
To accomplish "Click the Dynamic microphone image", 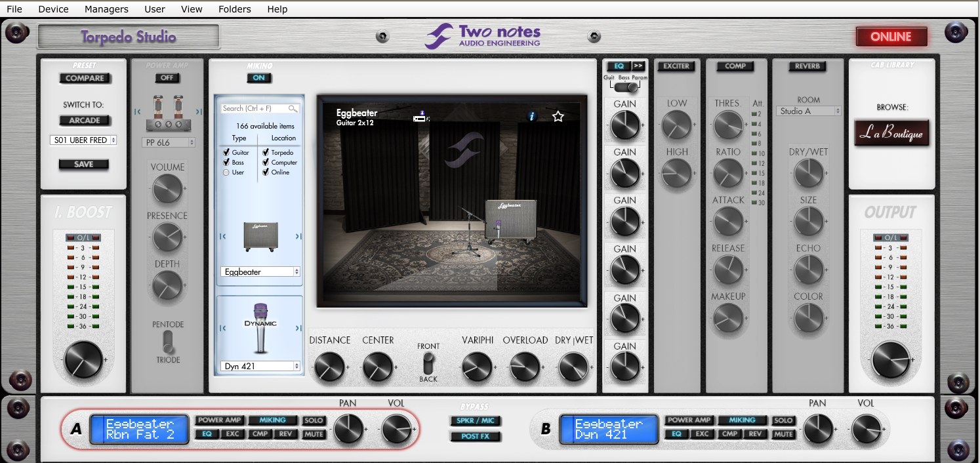I will (x=260, y=328).
